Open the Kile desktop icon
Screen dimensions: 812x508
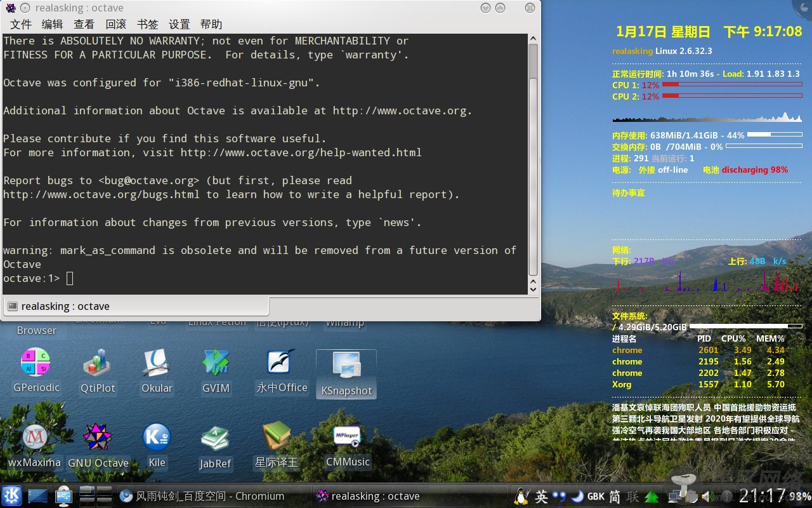click(x=157, y=446)
